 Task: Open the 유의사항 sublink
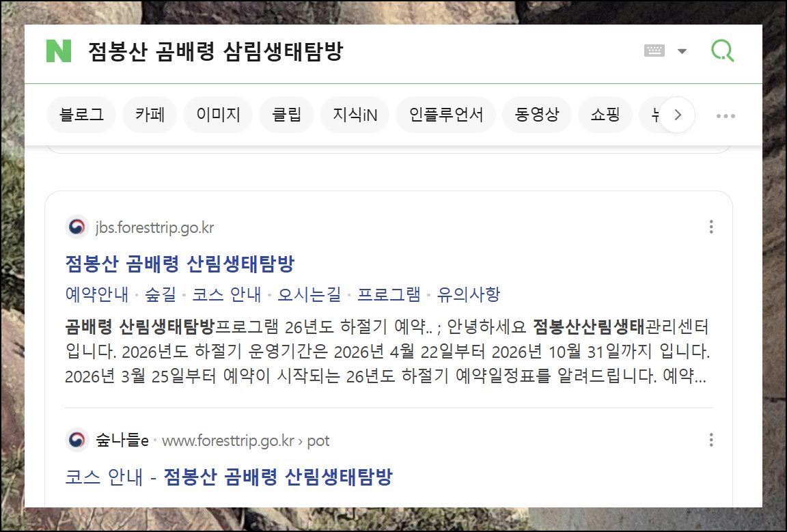[x=468, y=294]
